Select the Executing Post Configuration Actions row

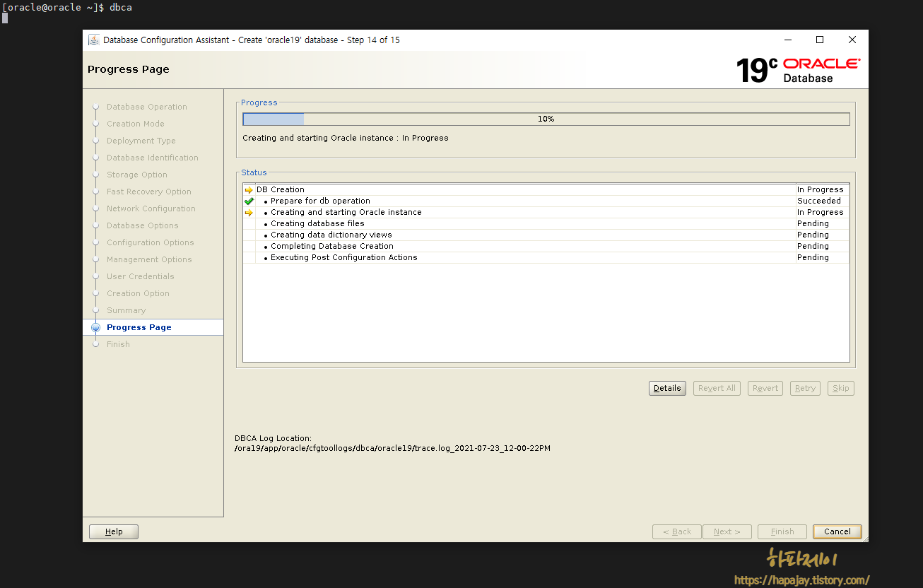(546, 257)
